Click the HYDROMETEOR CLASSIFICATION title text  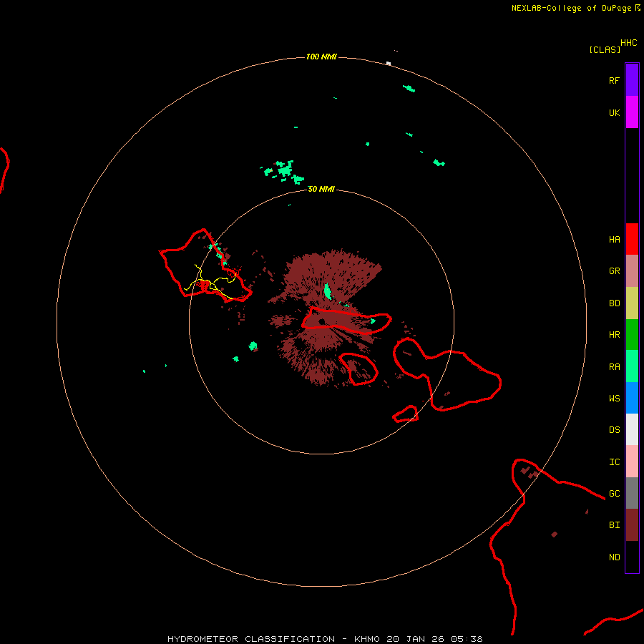pos(251,639)
